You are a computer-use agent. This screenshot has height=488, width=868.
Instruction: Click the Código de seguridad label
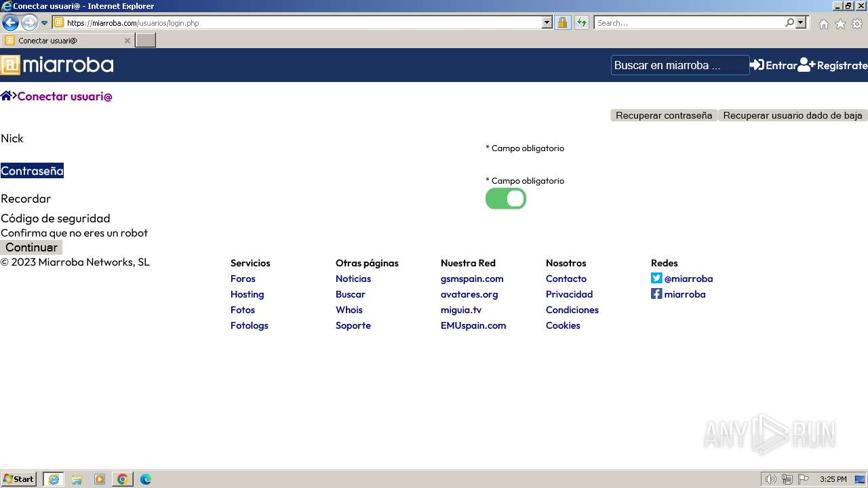[x=56, y=218]
